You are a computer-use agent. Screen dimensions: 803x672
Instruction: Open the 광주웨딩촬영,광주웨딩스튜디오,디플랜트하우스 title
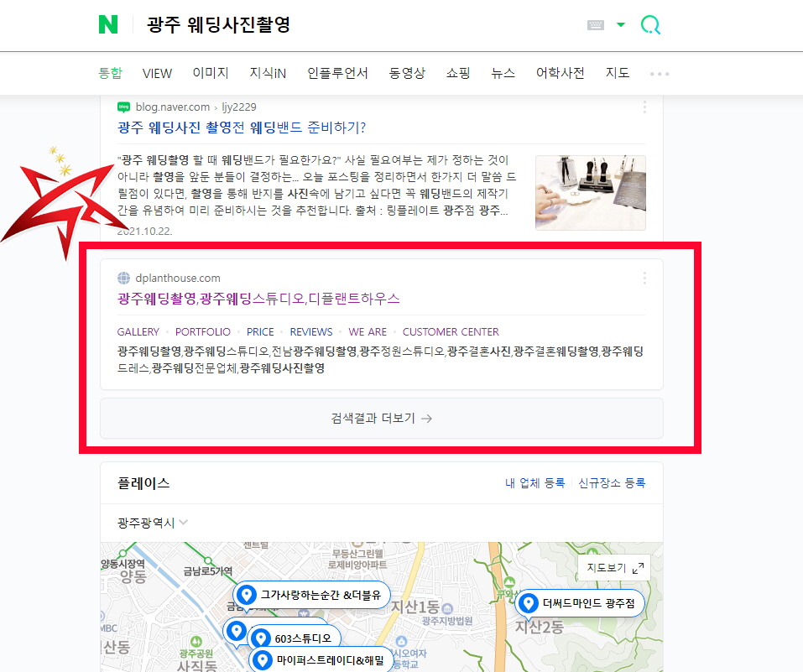(x=258, y=299)
